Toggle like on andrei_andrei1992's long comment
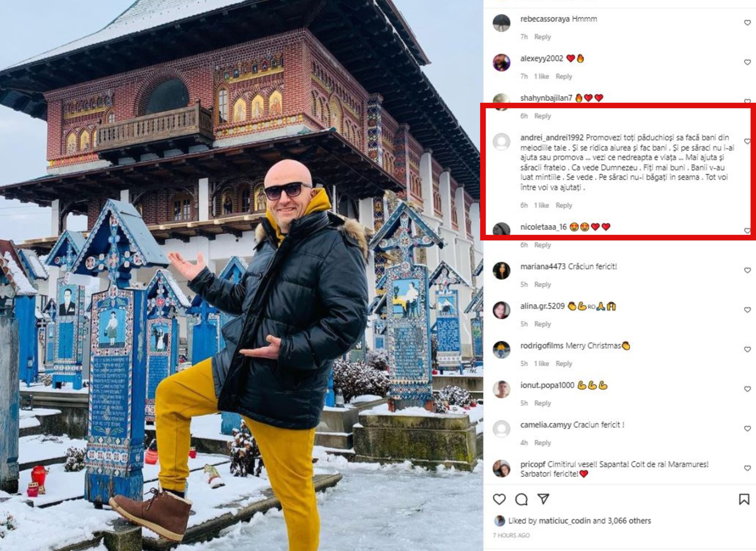This screenshot has height=551, width=756. [x=747, y=141]
